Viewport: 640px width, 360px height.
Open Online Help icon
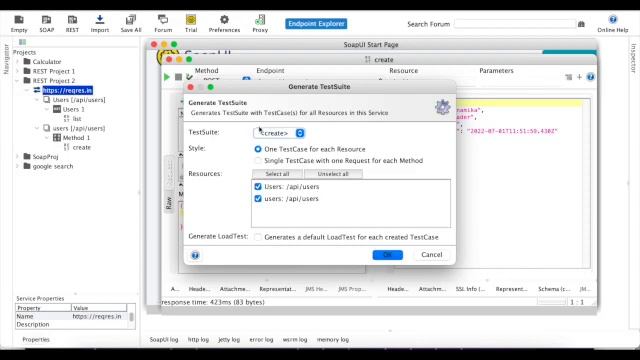point(613,24)
